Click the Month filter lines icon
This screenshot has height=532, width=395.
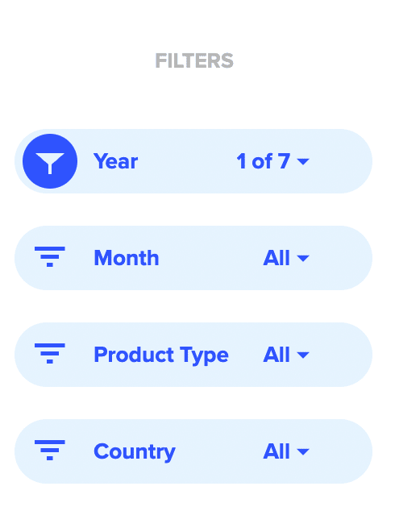click(50, 257)
